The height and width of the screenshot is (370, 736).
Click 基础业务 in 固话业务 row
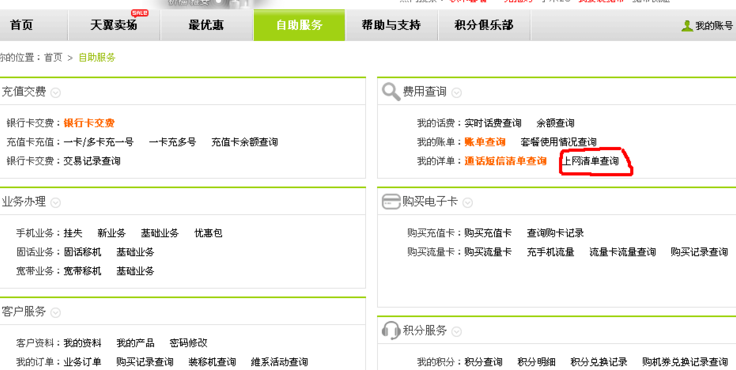pyautogui.click(x=136, y=252)
